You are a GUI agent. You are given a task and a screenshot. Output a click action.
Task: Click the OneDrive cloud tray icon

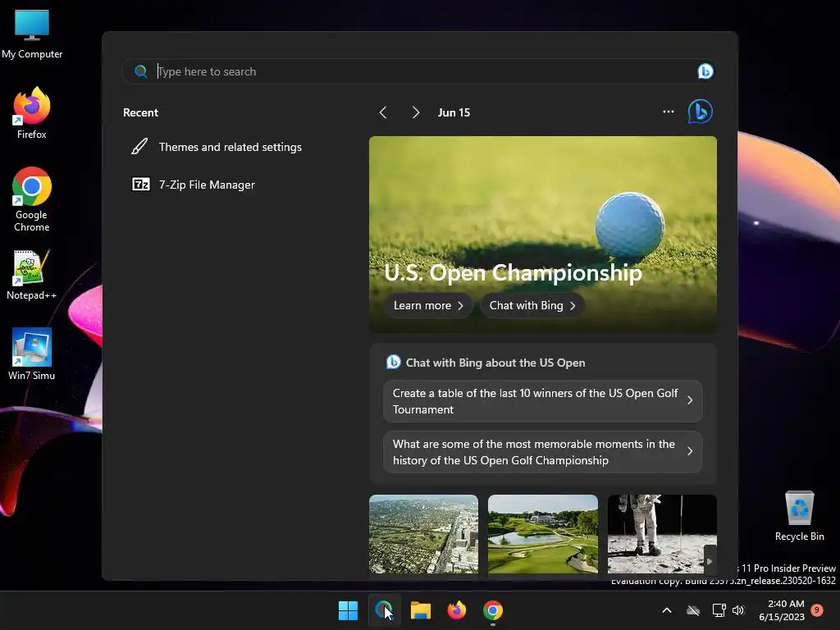(x=693, y=610)
